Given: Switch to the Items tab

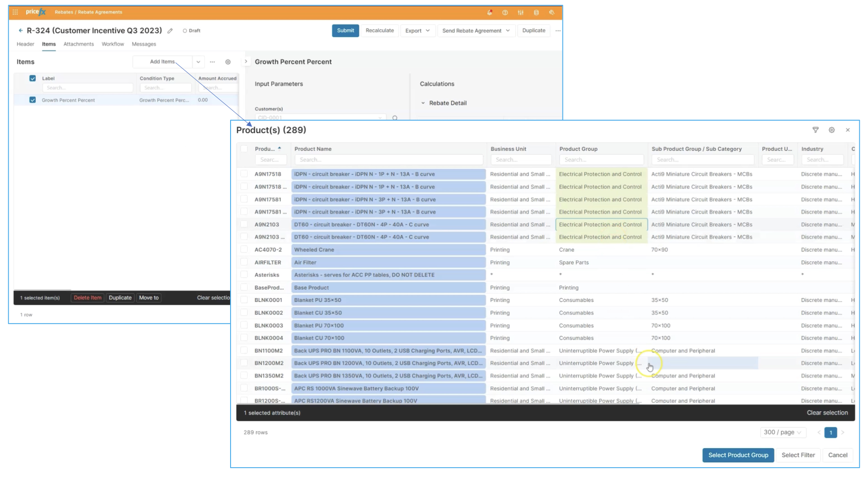Looking at the screenshot, I should [x=49, y=44].
